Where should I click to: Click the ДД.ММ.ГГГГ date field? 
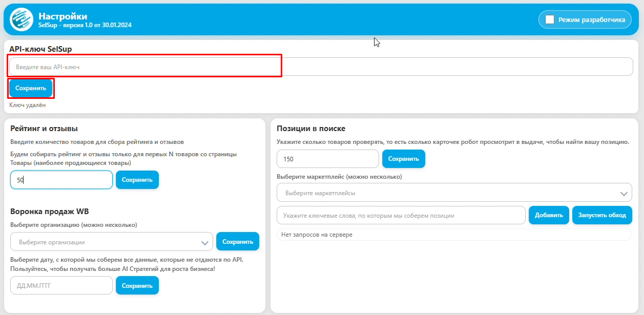coord(61,286)
